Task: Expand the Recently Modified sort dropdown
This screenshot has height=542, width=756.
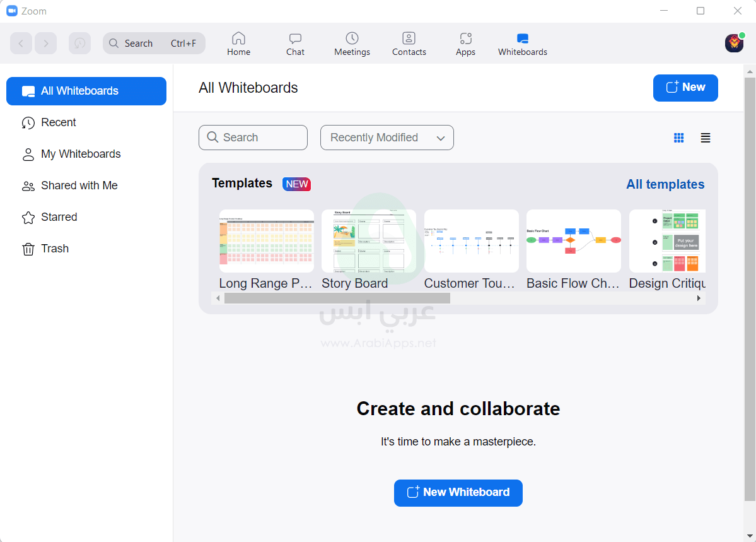Action: point(387,138)
